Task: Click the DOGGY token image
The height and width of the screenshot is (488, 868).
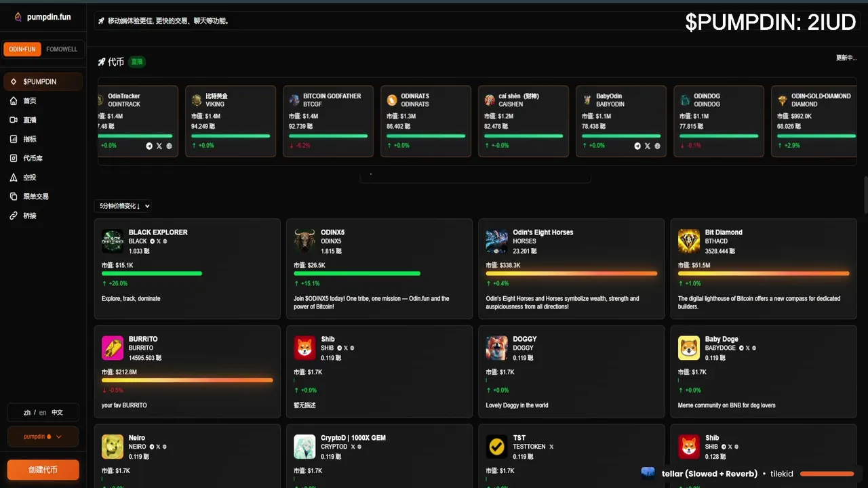Action: (497, 348)
